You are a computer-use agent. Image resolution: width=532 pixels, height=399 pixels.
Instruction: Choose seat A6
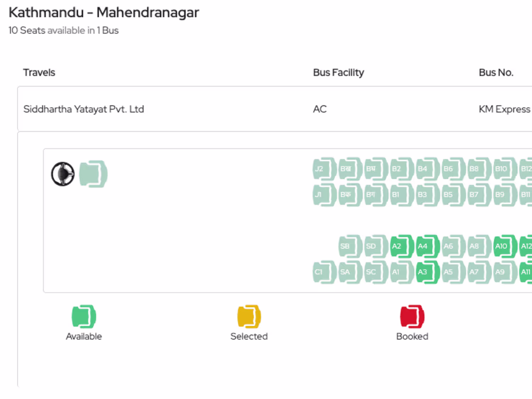(x=453, y=246)
